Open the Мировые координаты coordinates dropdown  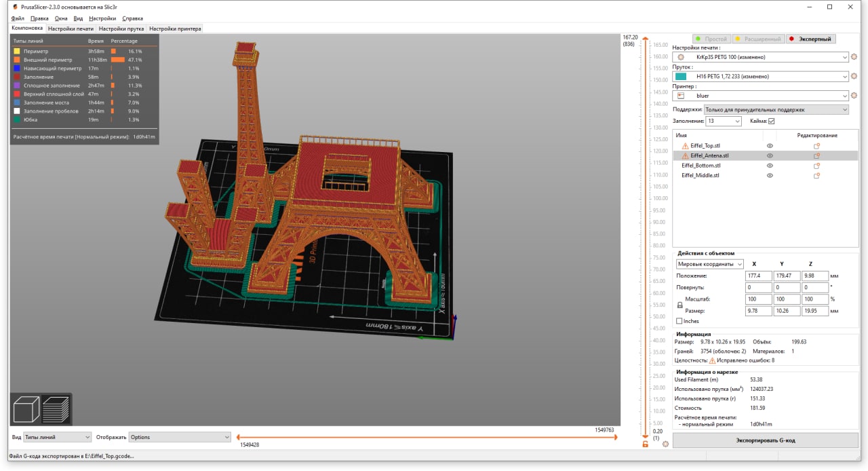click(710, 264)
